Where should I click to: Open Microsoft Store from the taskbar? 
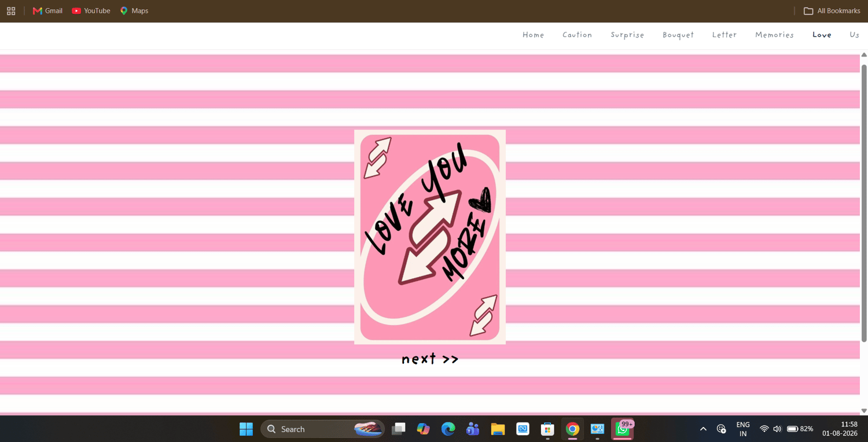click(x=548, y=429)
